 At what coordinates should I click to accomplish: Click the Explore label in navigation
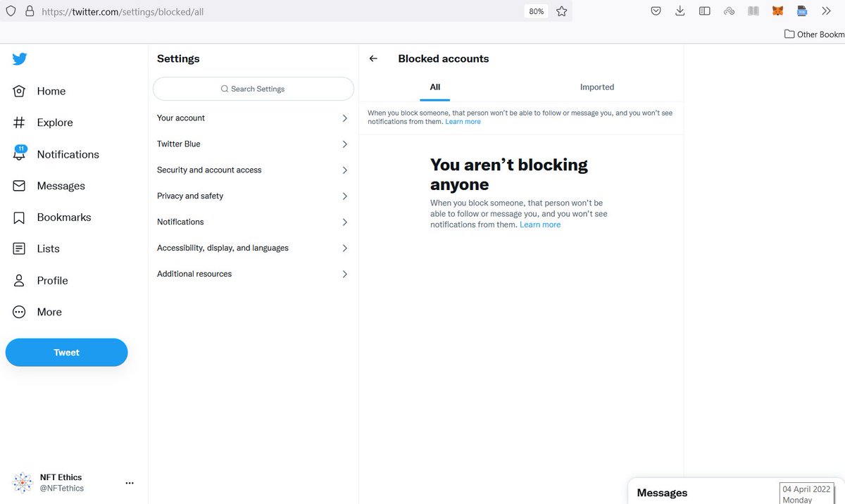[x=55, y=122]
